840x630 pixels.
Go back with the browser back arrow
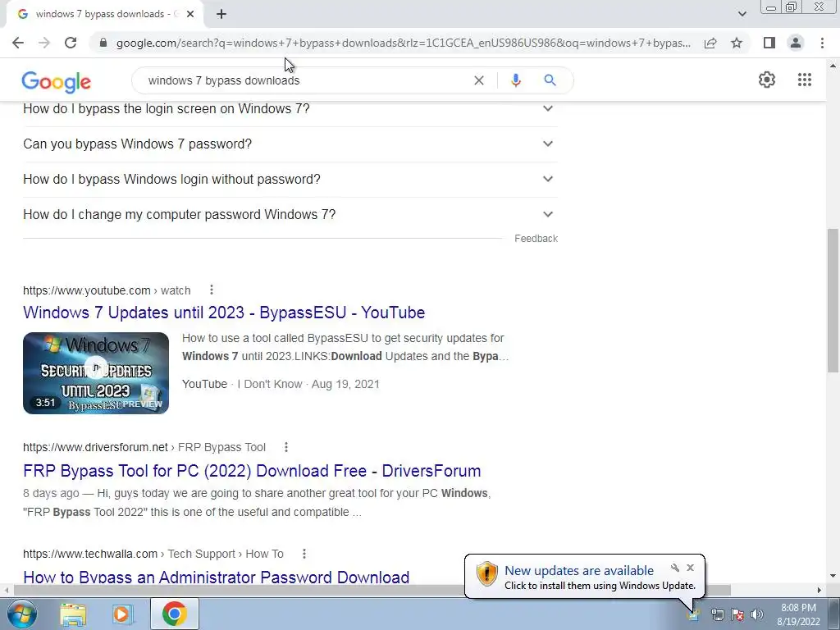[18, 43]
